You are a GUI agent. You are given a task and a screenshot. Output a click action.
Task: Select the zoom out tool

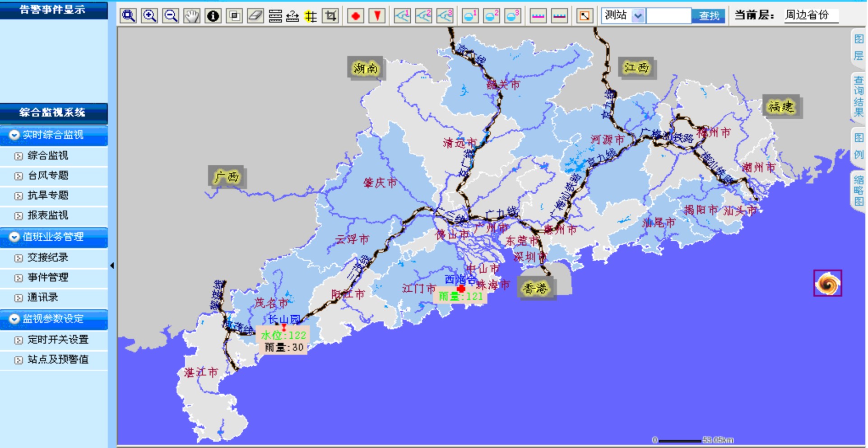(x=171, y=16)
